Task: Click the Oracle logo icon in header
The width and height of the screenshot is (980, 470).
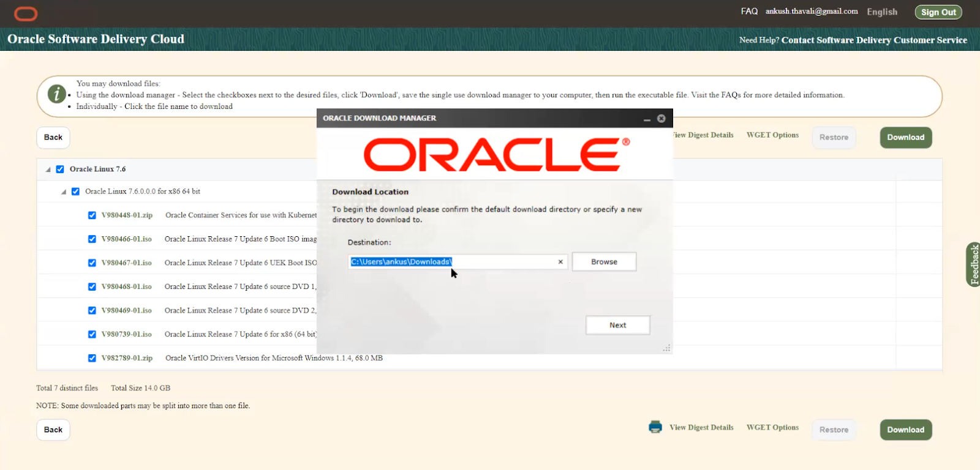Action: pos(26,13)
